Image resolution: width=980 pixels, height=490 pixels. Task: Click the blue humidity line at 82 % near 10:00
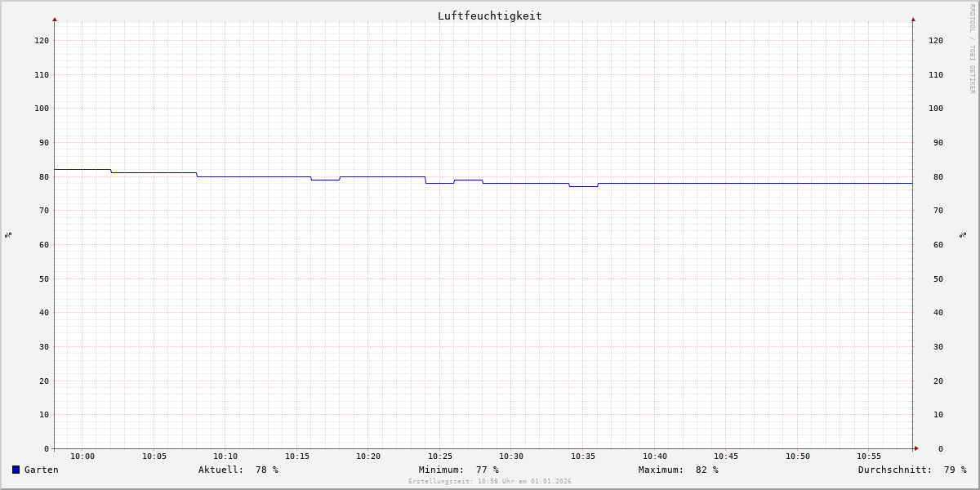[82, 169]
